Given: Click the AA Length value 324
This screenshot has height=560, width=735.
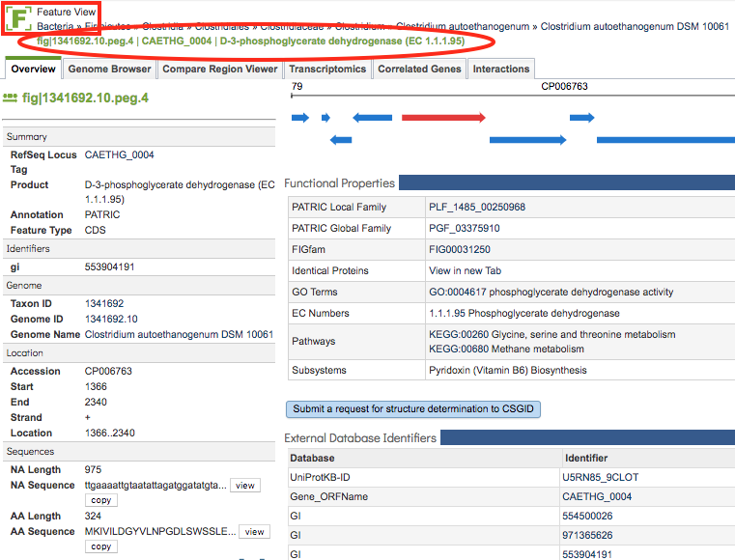Looking at the screenshot, I should 93,516.
